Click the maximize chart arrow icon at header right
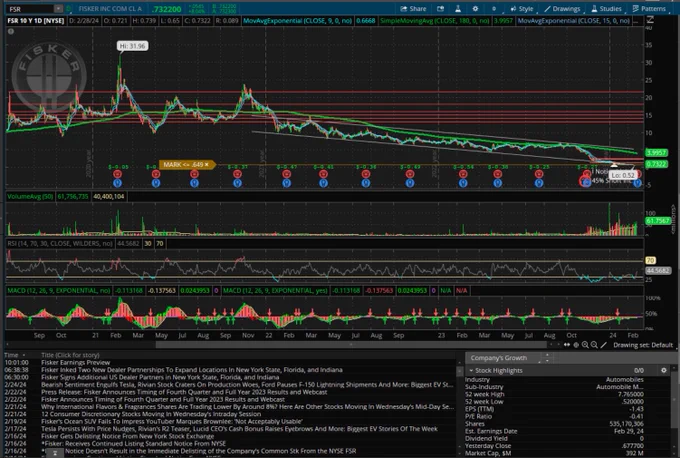The image size is (680, 458). tap(650, 19)
